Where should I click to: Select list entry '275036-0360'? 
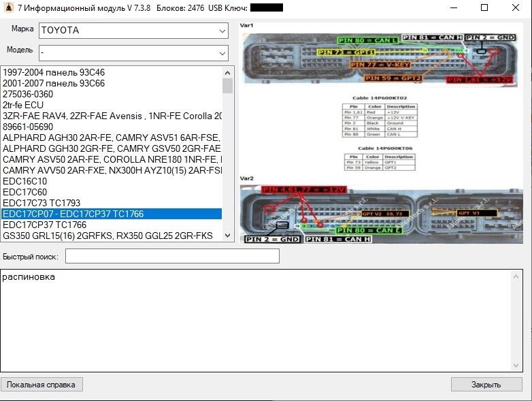pyautogui.click(x=112, y=94)
